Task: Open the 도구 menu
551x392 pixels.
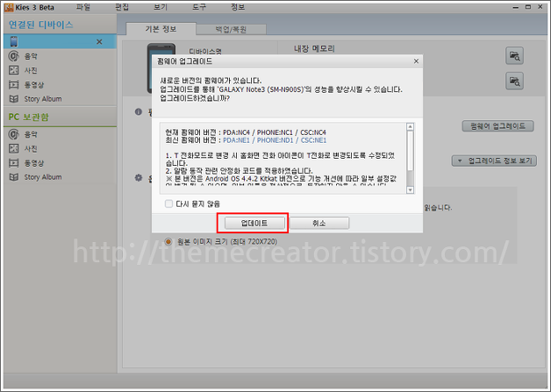Action: click(x=199, y=7)
